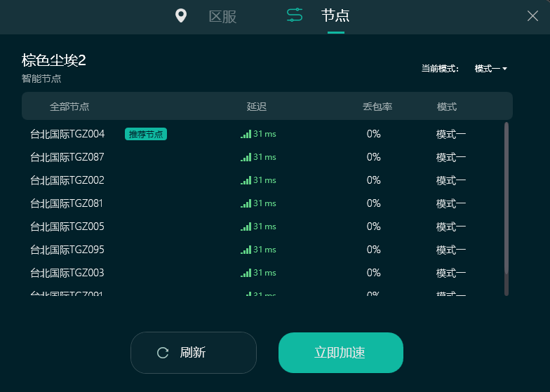Click 模式一 in the TGZ081 row

(x=451, y=203)
